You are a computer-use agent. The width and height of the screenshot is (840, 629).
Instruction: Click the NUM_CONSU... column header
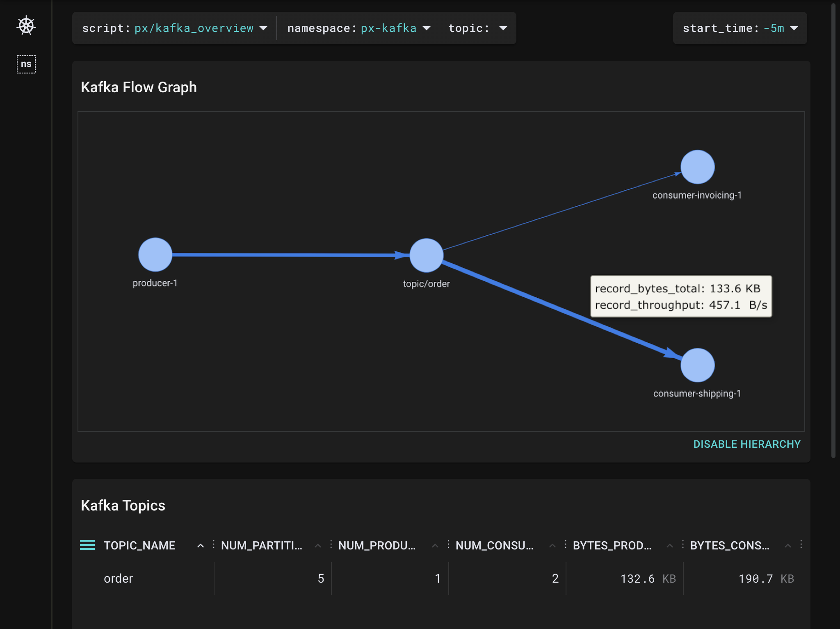tap(494, 545)
